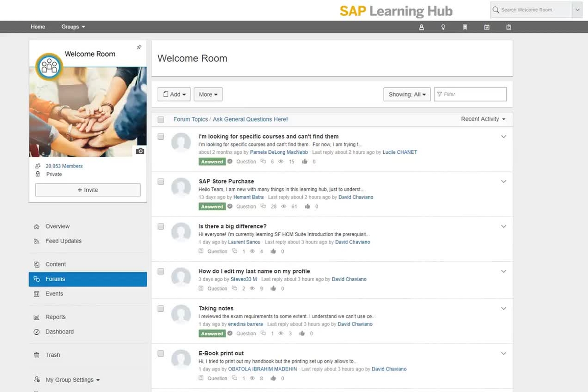
Task: Click the lightbulb icon in top bar
Action: tap(443, 27)
